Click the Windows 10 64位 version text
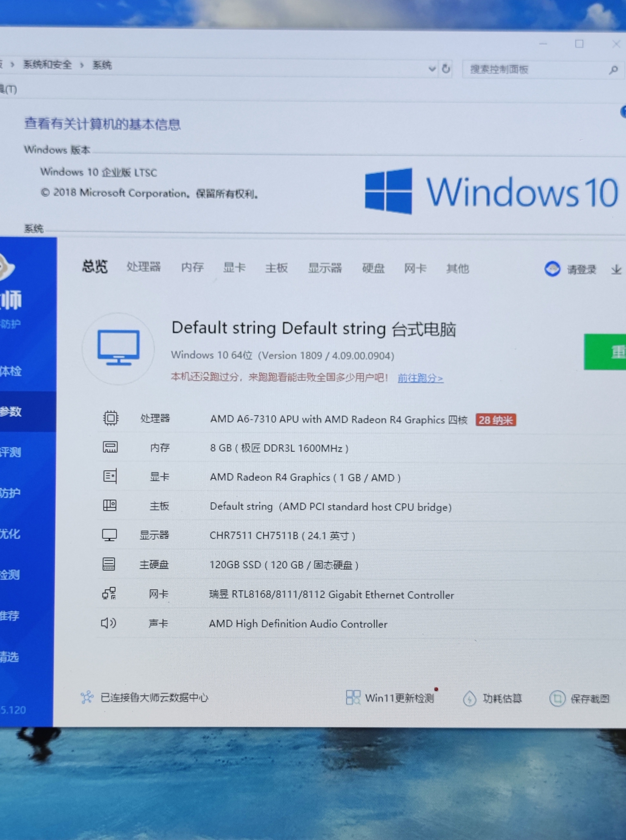The image size is (626, 840). [x=283, y=355]
